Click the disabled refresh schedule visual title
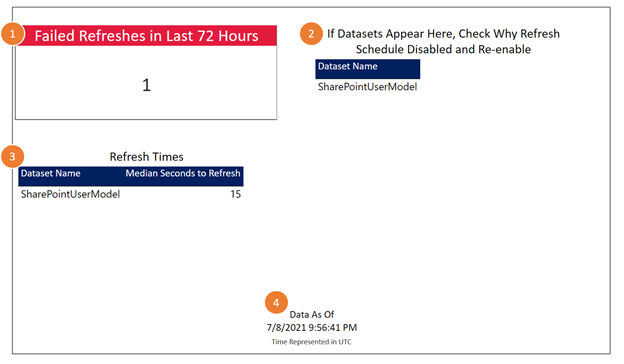 (x=443, y=41)
